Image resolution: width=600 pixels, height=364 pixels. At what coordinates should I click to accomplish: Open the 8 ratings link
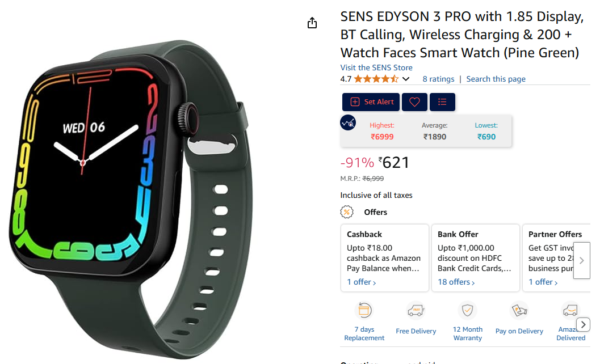[438, 79]
